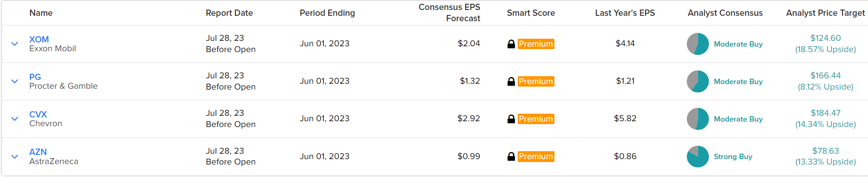Click PG analyst consensus pie chart
Image resolution: width=868 pixels, height=177 pixels.
(x=698, y=81)
